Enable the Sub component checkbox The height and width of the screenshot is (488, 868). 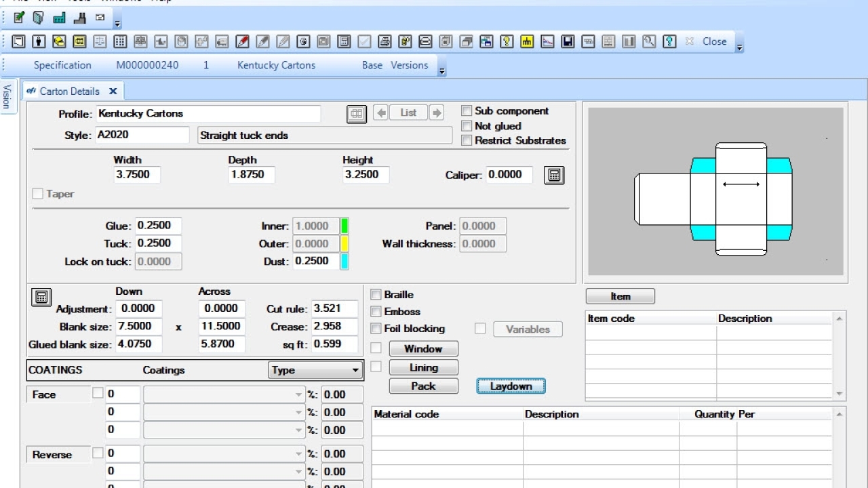[x=467, y=110]
